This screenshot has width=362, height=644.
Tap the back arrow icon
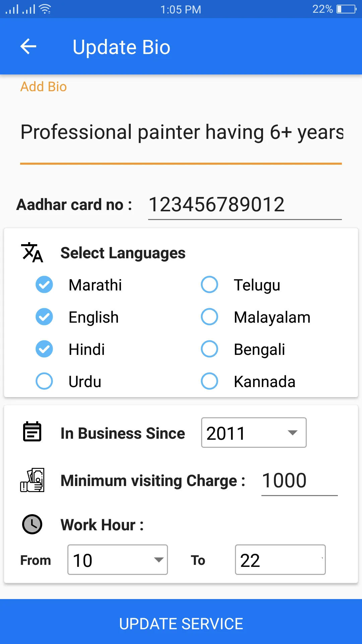pos(28,46)
